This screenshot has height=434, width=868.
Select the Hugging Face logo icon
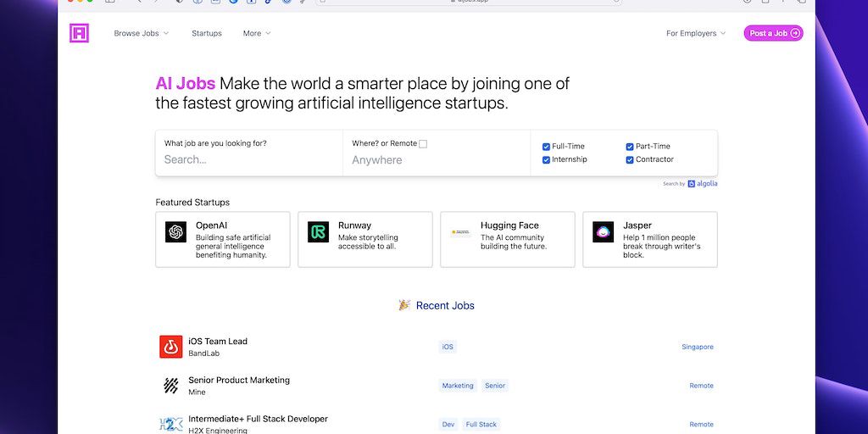tap(460, 232)
